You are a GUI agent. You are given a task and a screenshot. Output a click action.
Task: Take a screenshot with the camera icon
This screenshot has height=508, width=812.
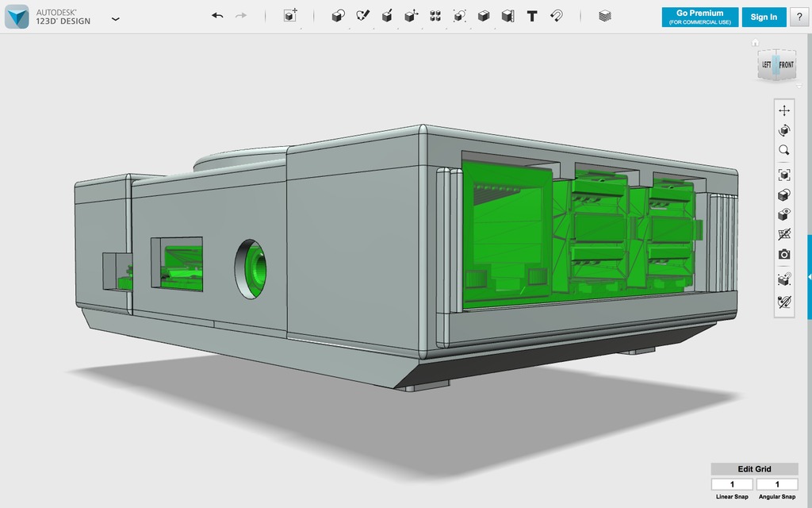coord(783,255)
